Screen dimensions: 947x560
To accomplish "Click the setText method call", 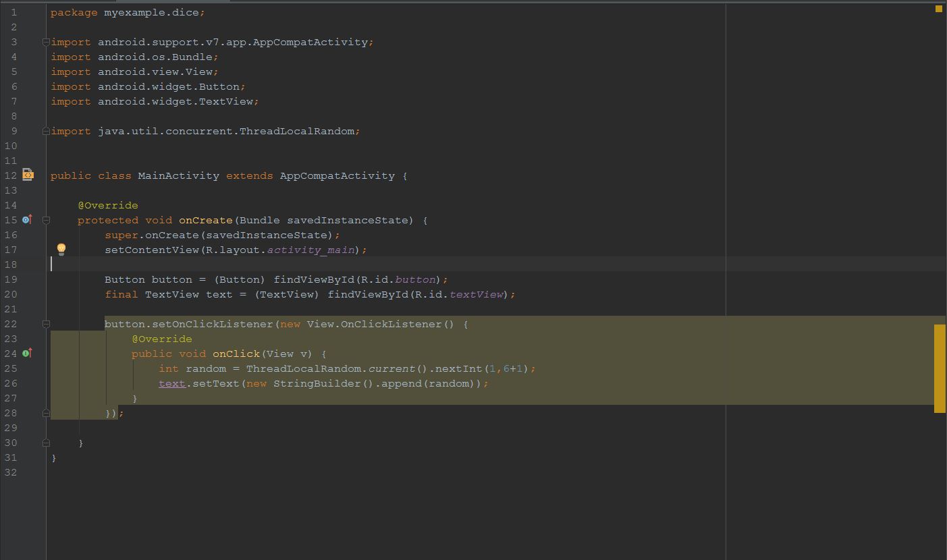I will 216,383.
